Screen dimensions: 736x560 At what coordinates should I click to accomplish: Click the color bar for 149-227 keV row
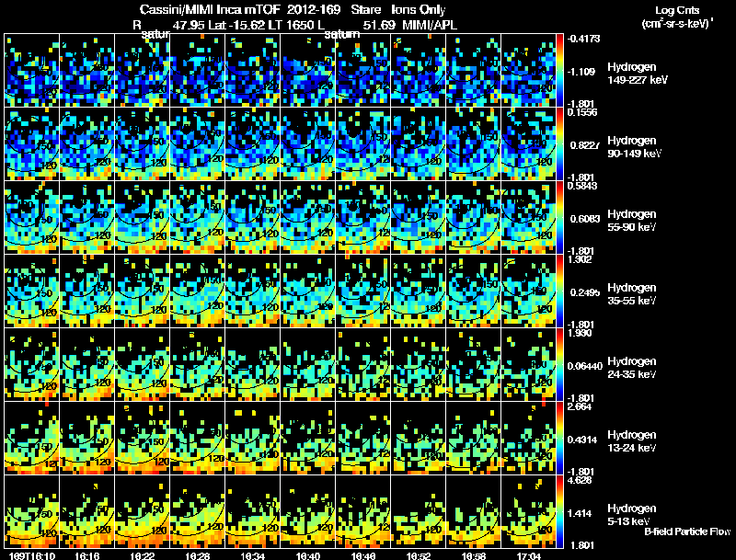click(x=559, y=70)
